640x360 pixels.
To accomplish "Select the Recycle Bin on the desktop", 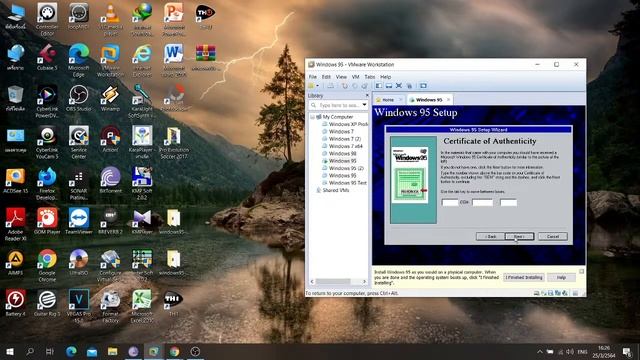I will 16,98.
